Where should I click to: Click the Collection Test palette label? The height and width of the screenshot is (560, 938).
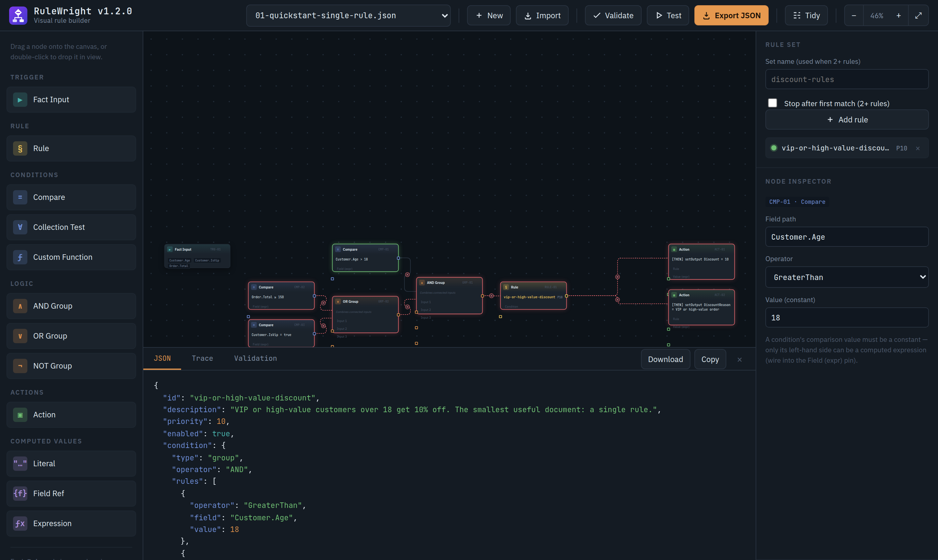(x=59, y=227)
